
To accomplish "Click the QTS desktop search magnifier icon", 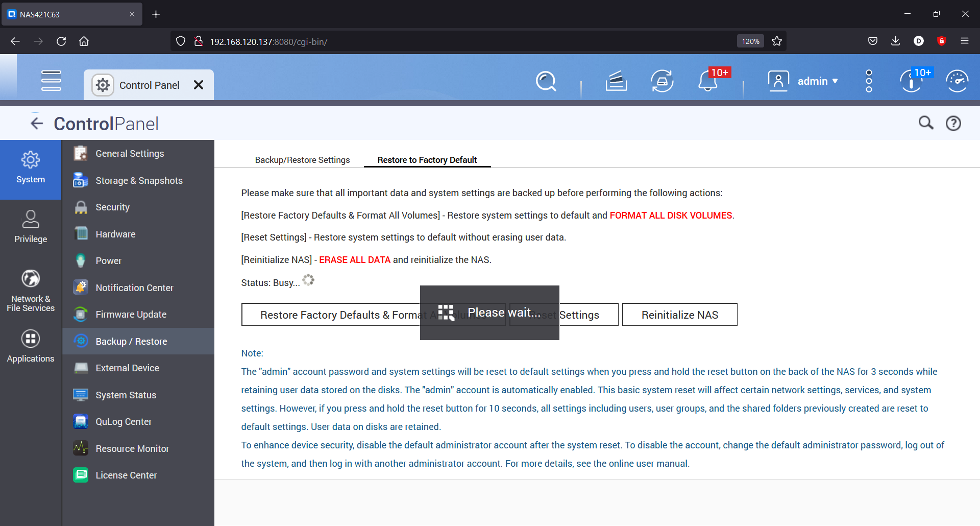I will tap(546, 81).
